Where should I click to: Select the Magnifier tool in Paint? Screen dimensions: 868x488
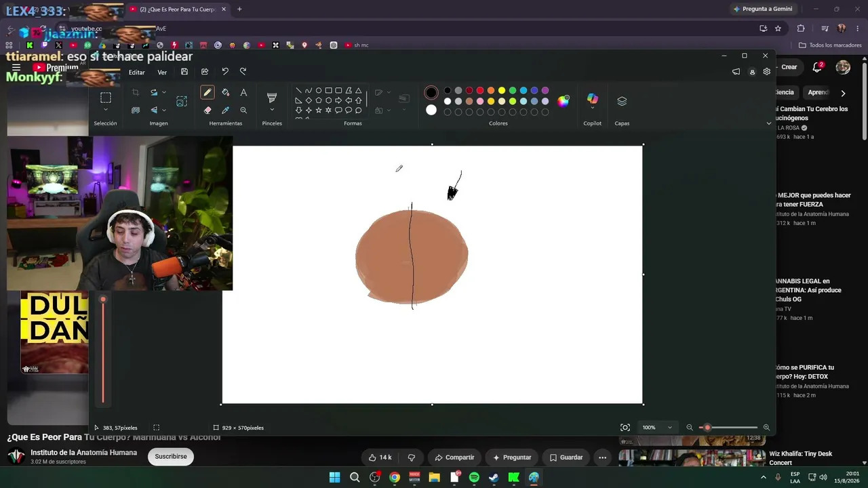(243, 110)
